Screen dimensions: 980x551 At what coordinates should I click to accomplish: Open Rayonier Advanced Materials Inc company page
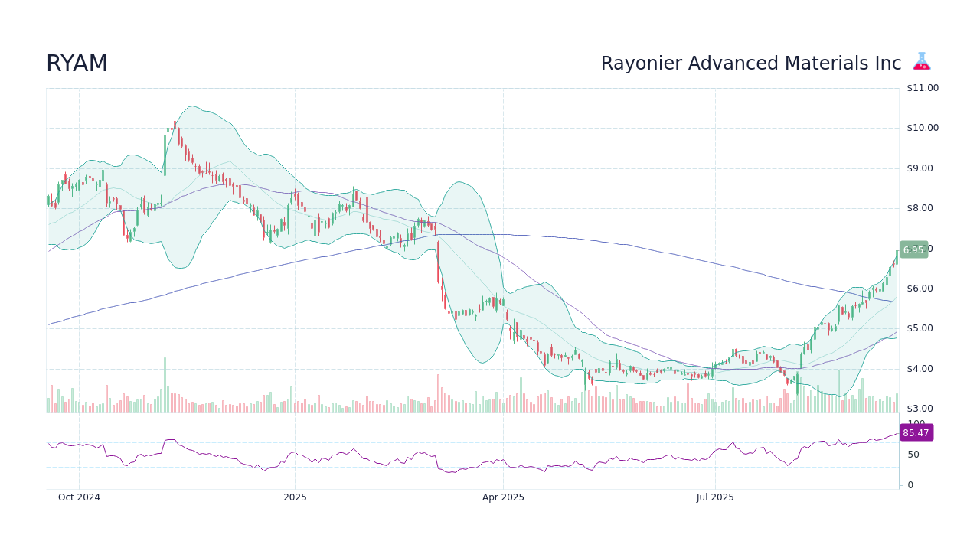click(750, 64)
